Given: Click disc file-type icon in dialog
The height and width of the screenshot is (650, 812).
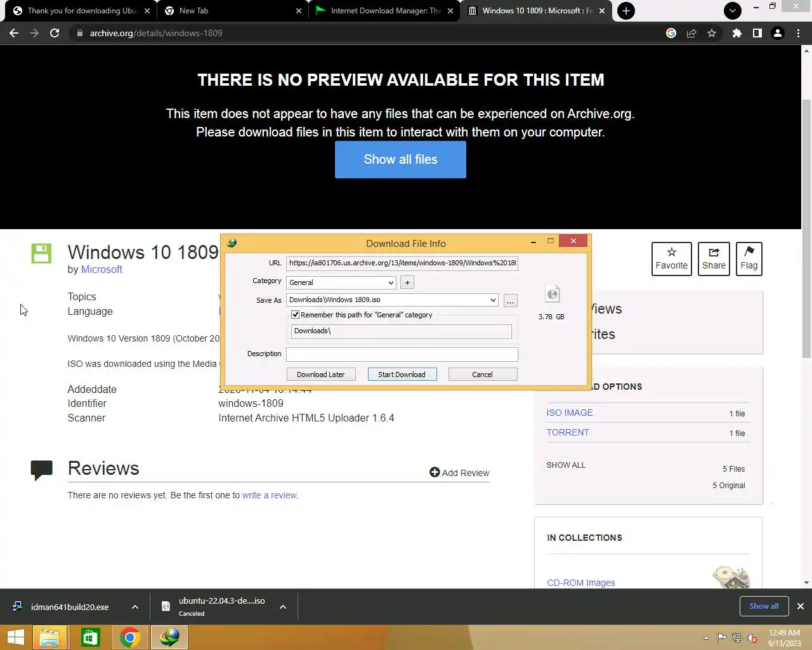Looking at the screenshot, I should [553, 294].
